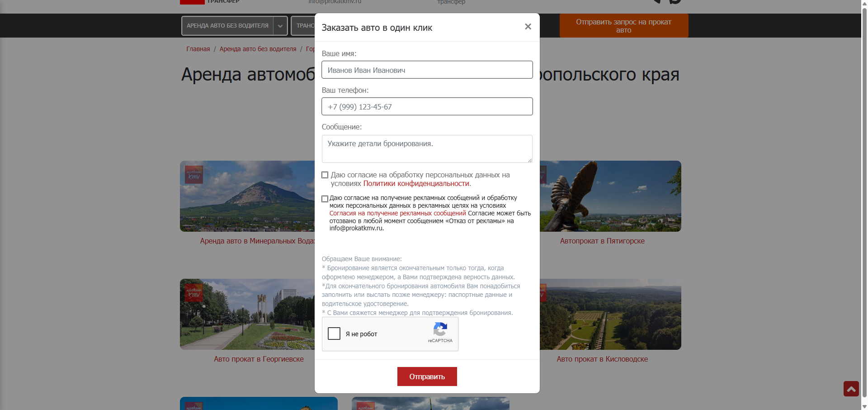The height and width of the screenshot is (410, 868).
Task: Open the Политики конфиденциальности link
Action: (x=416, y=184)
